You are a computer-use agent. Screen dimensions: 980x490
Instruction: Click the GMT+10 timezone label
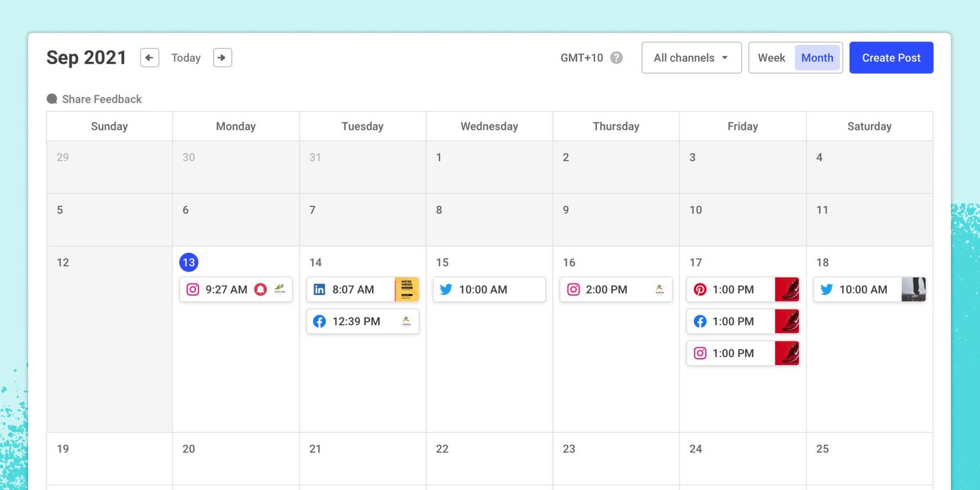coord(582,58)
